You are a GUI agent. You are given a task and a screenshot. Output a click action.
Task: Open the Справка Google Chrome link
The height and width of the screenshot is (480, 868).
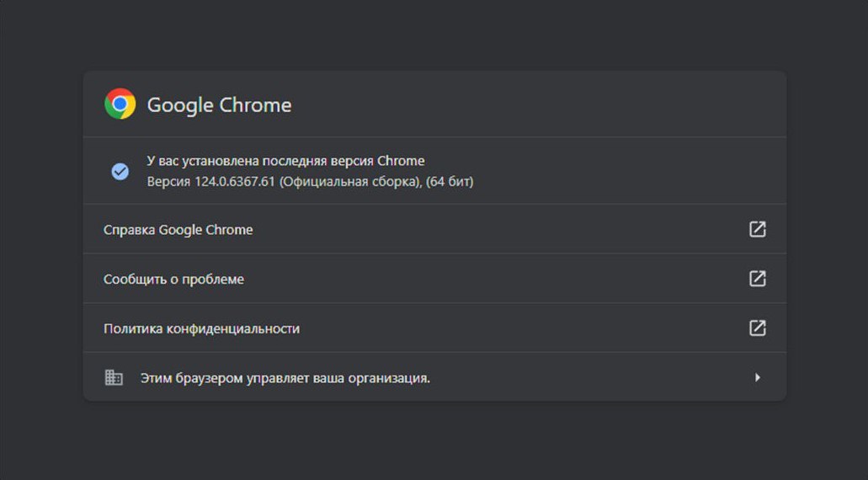tap(178, 230)
